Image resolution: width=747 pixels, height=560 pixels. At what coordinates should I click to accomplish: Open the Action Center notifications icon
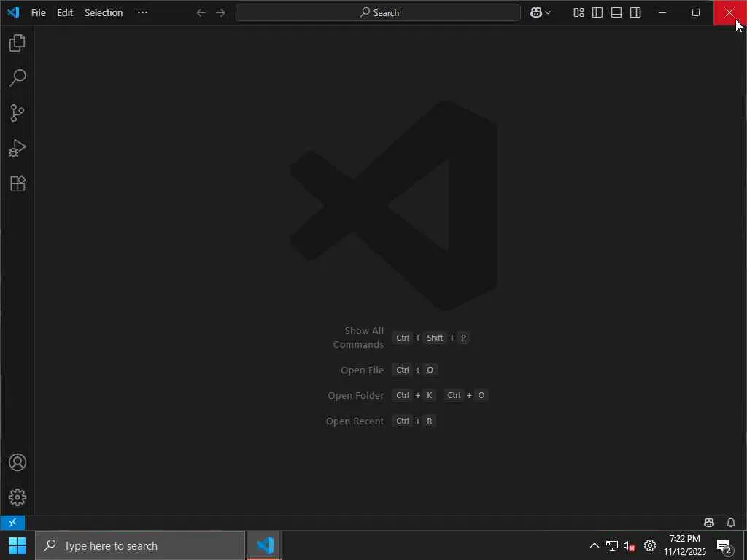click(x=724, y=546)
